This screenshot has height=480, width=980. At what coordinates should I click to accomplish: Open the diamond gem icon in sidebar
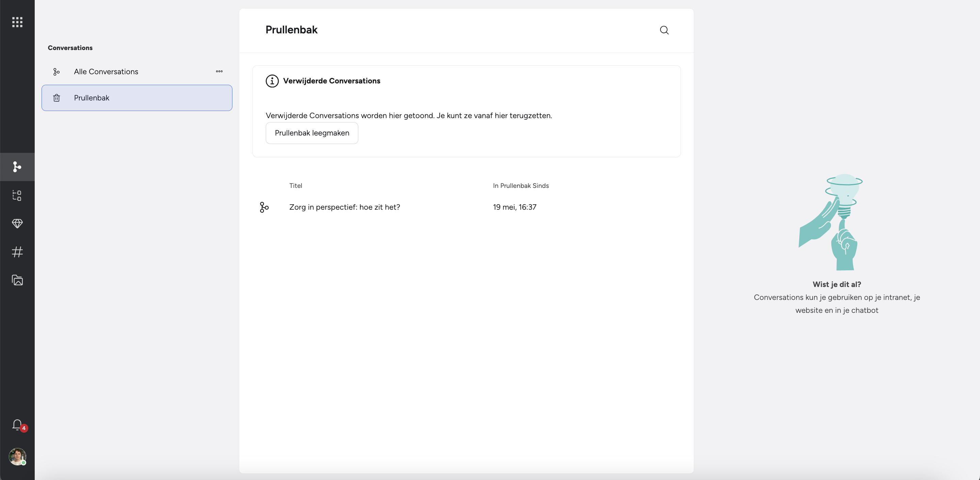pyautogui.click(x=17, y=223)
